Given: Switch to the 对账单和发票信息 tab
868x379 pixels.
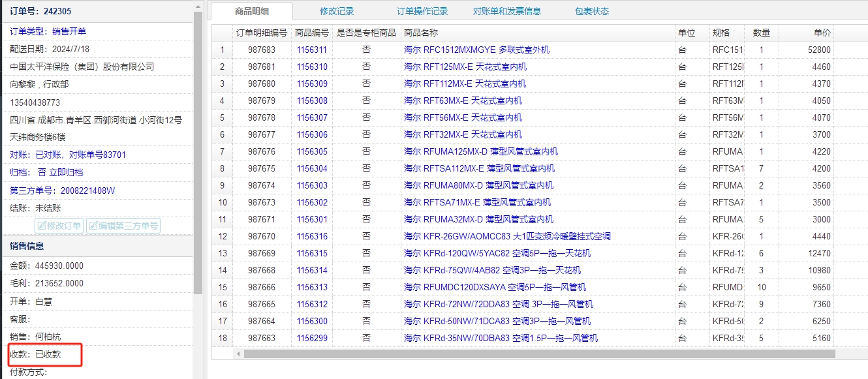Looking at the screenshot, I should [x=507, y=11].
